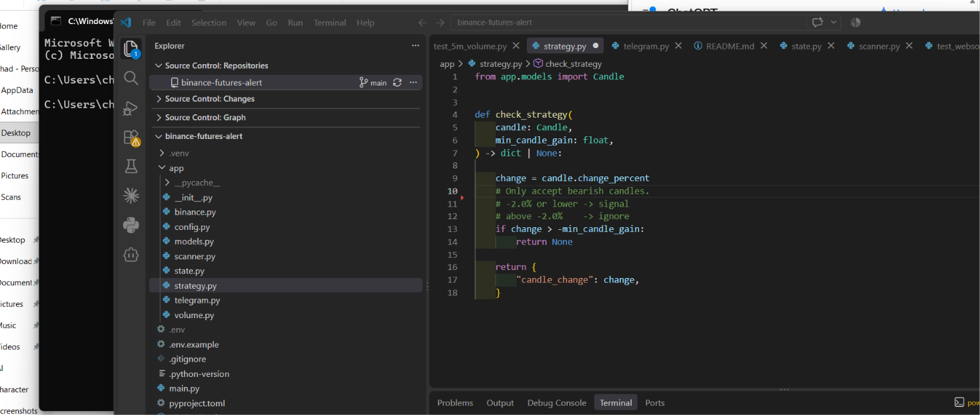Switch to the Debug Console tab
980x415 pixels.
click(x=557, y=402)
